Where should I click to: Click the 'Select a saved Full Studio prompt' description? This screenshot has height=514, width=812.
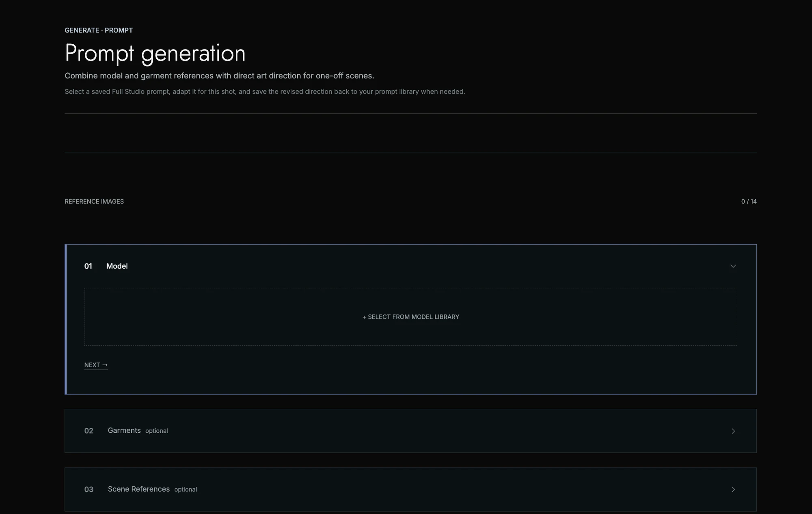click(265, 91)
